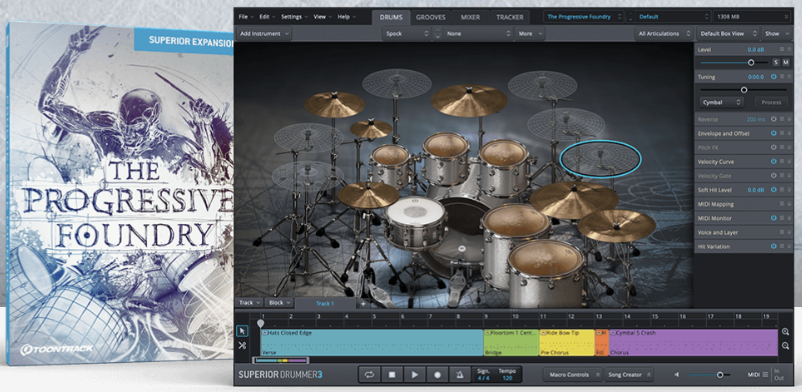This screenshot has width=802, height=392.
Task: Open the Song Creator
Action: pyautogui.click(x=629, y=375)
